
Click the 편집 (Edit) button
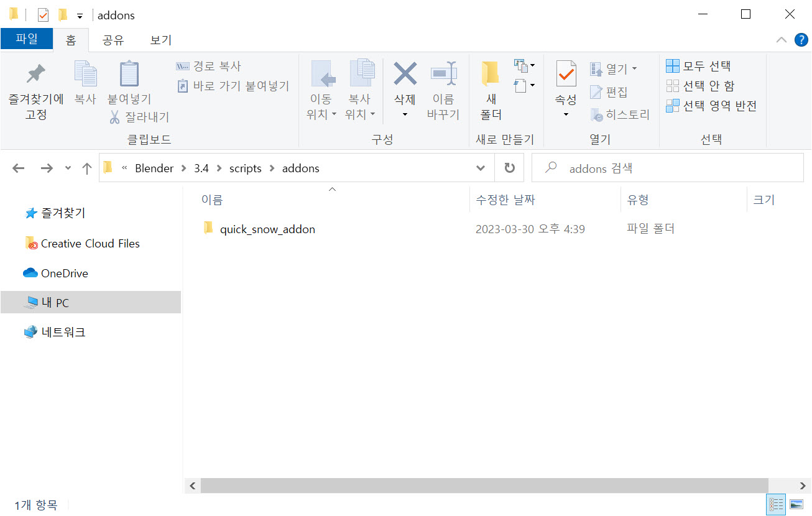pos(609,92)
